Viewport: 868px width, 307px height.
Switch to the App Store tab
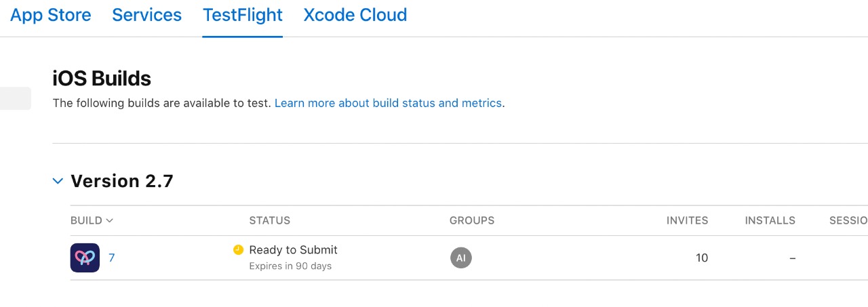click(51, 15)
